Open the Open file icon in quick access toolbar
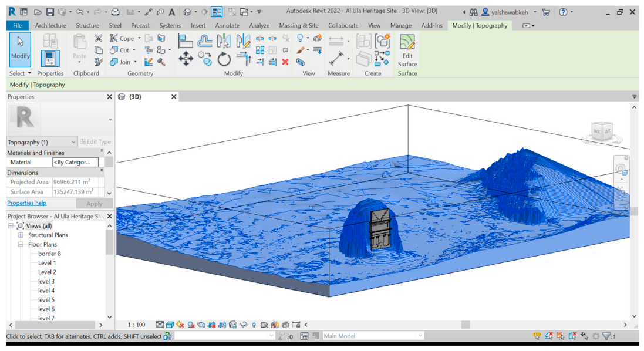Image resolution: width=644 pixels, height=351 pixels. coord(38,12)
